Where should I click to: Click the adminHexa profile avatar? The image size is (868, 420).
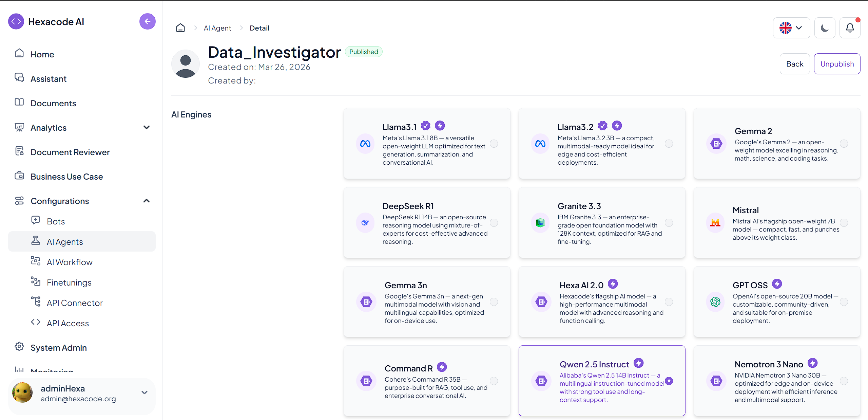(x=22, y=392)
